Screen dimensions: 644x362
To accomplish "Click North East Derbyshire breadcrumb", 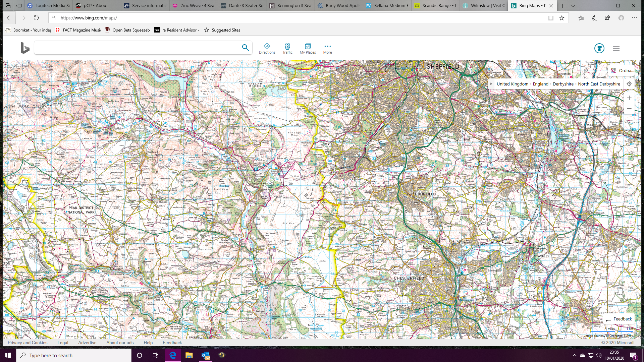I will [599, 84].
